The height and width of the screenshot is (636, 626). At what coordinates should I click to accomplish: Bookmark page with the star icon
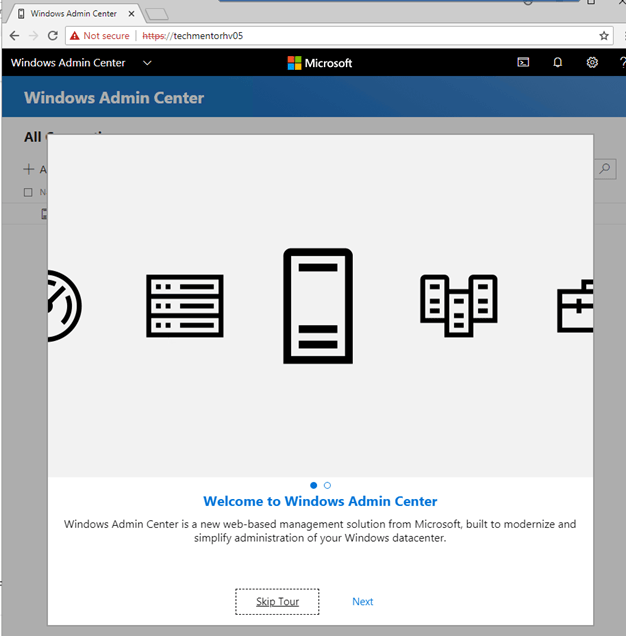pos(604,36)
